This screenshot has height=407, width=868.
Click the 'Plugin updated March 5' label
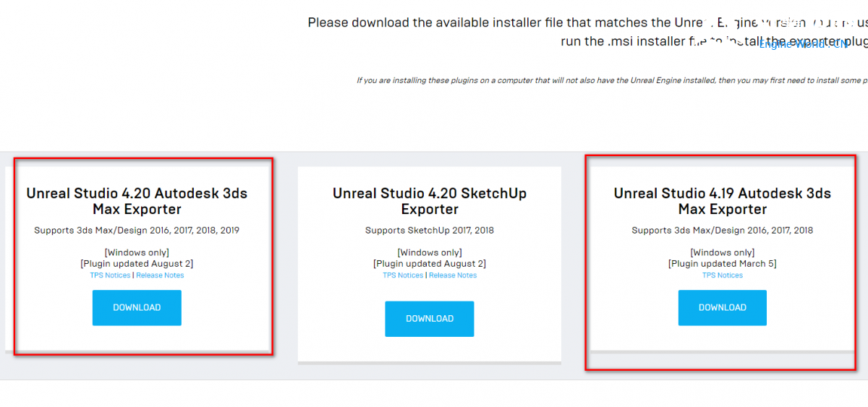coord(722,264)
